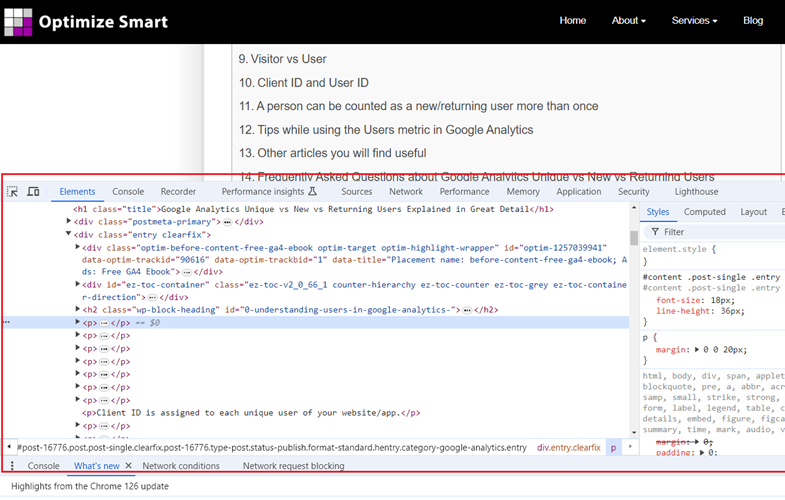785x500 pixels.
Task: Activate the inspect element picker icon
Action: (x=13, y=192)
